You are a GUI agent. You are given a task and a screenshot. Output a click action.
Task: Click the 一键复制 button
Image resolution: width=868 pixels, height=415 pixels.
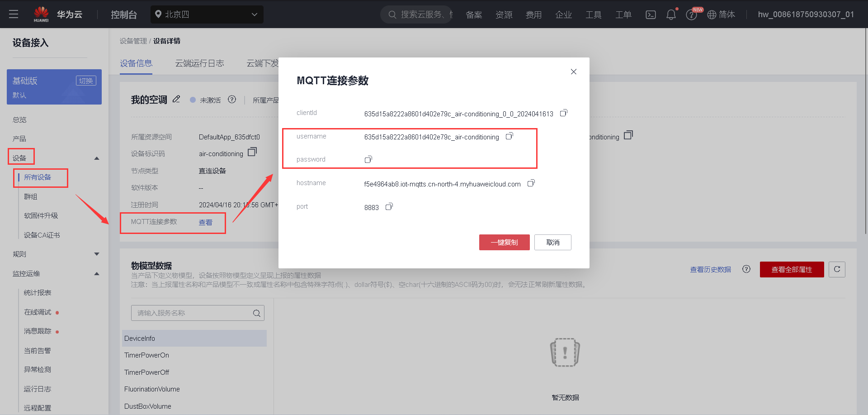pyautogui.click(x=504, y=242)
